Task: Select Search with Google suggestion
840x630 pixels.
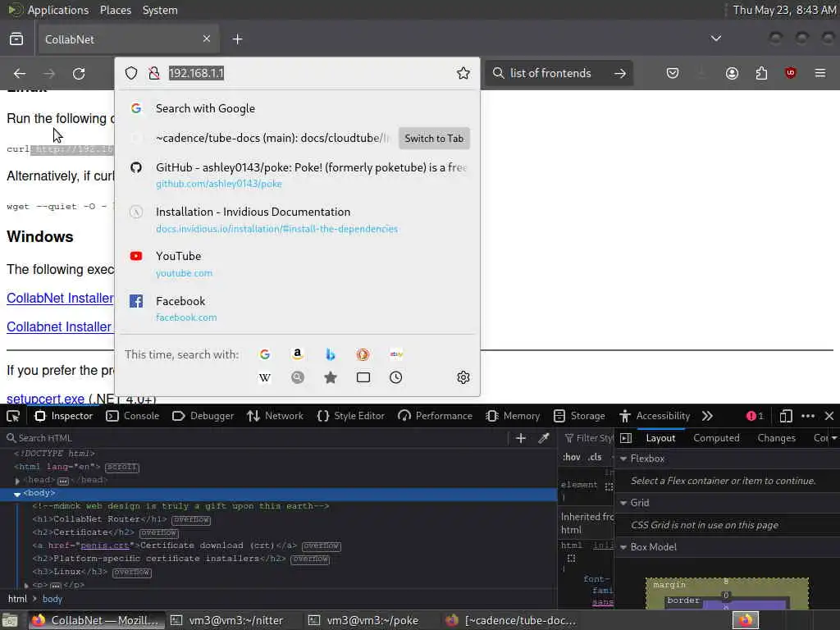Action: (x=297, y=109)
